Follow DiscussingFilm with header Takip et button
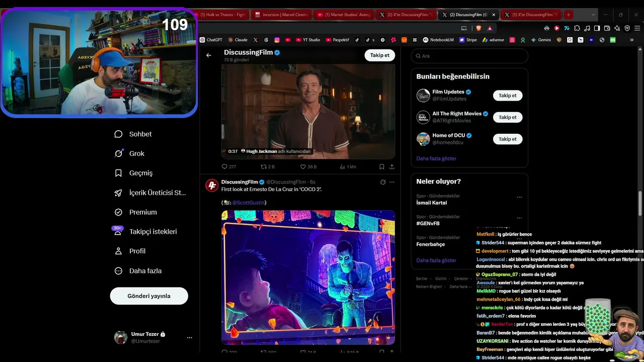The image size is (644, 362). tap(379, 55)
